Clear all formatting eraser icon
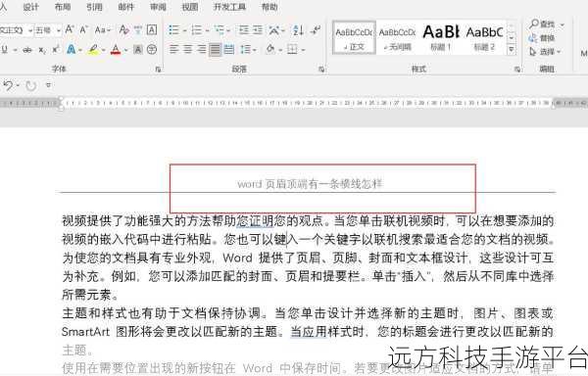Viewport: 588px width, 376px height. (x=123, y=30)
